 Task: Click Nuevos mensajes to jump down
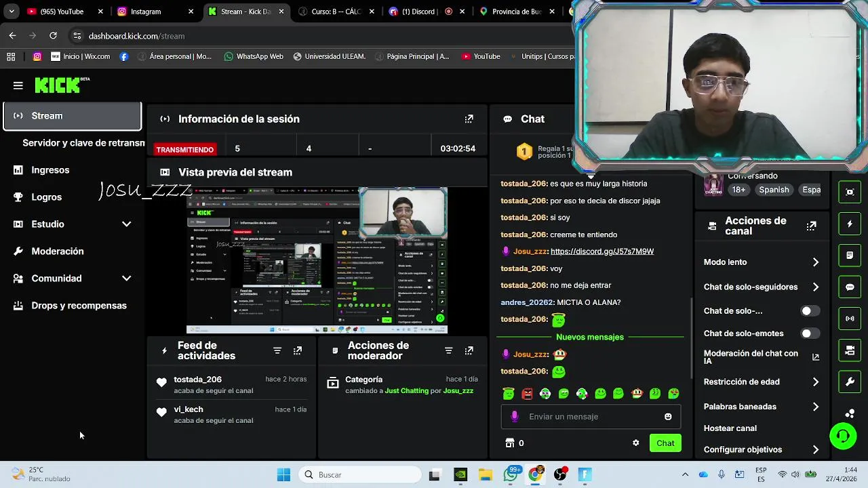590,337
